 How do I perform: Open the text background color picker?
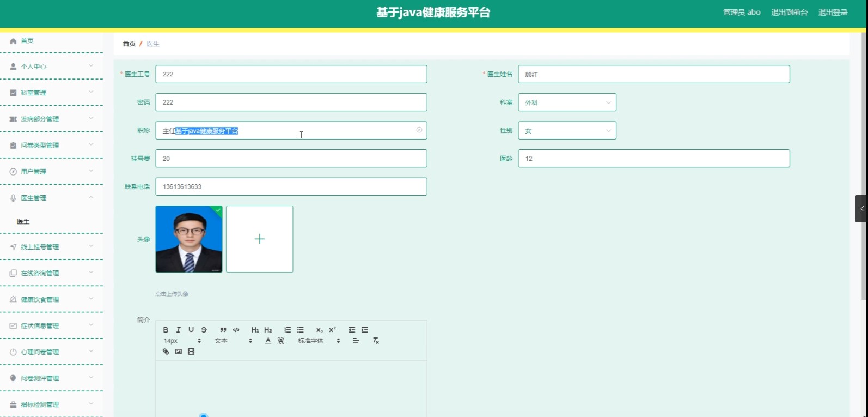[281, 341]
